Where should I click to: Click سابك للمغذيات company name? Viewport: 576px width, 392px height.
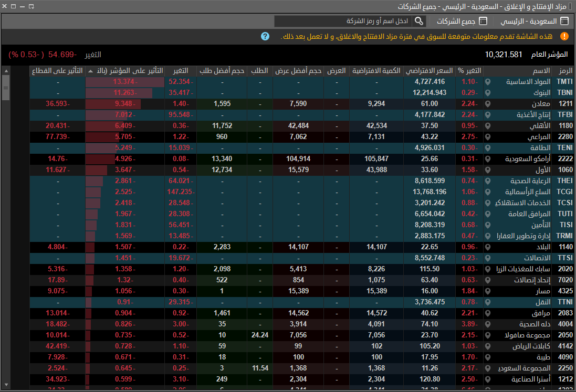tap(523, 269)
